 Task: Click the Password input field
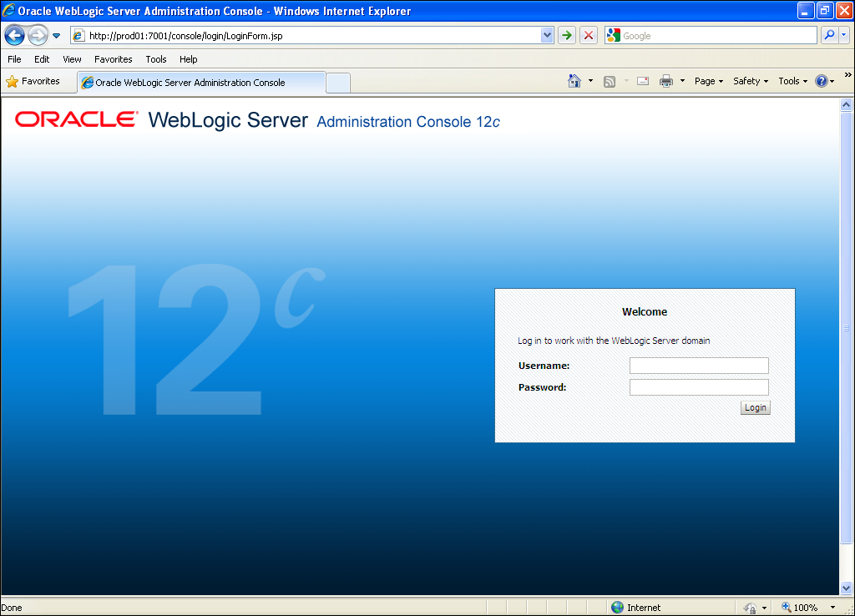(699, 387)
